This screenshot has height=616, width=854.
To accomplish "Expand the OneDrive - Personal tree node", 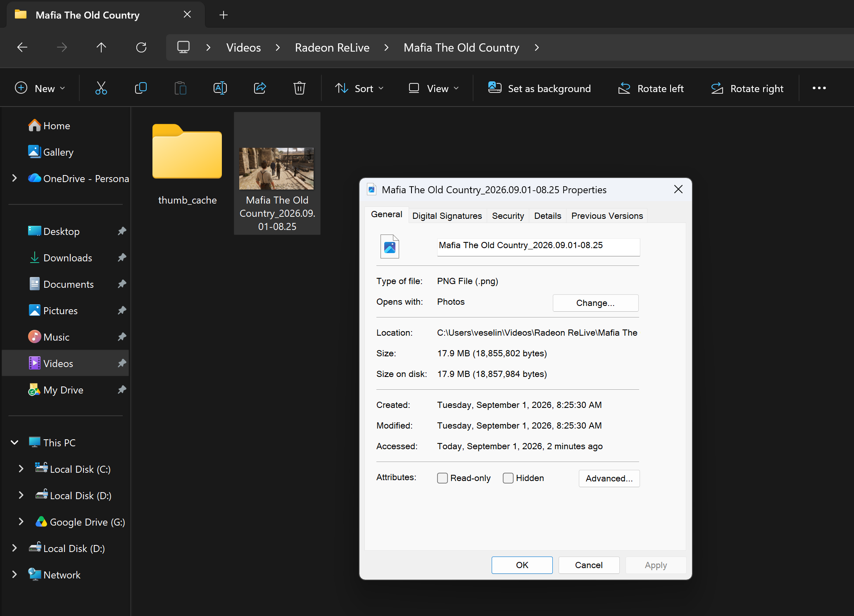I will [x=14, y=178].
